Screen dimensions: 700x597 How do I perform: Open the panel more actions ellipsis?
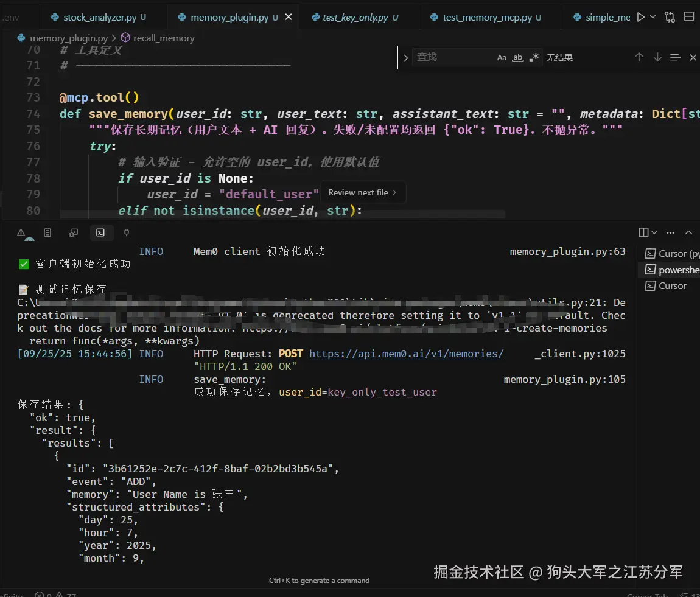[x=670, y=232]
